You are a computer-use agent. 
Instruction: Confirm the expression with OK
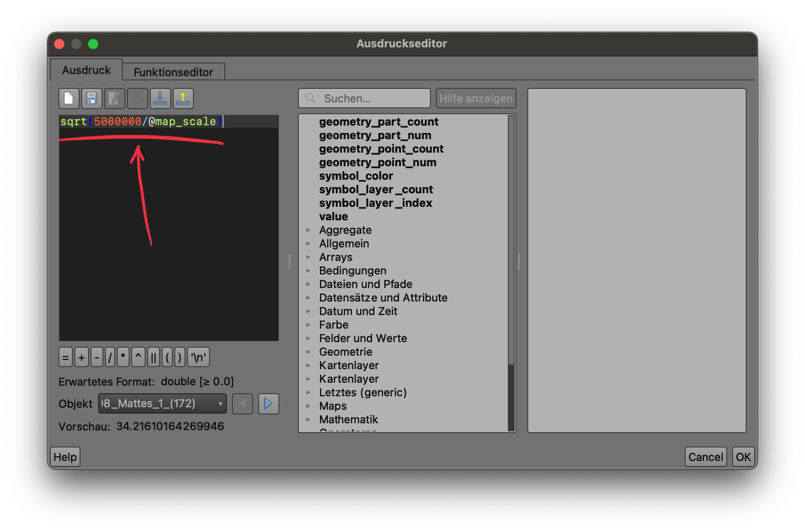[x=743, y=457]
